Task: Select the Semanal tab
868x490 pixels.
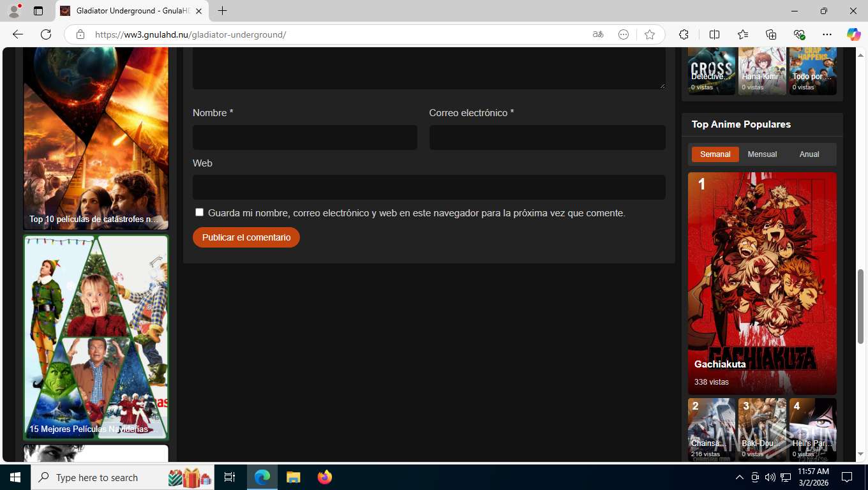Action: tap(715, 154)
